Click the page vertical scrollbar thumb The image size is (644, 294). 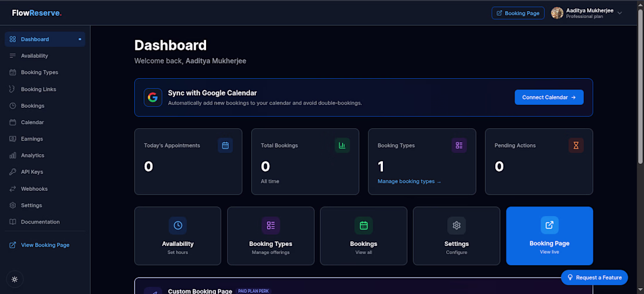pyautogui.click(x=640, y=86)
